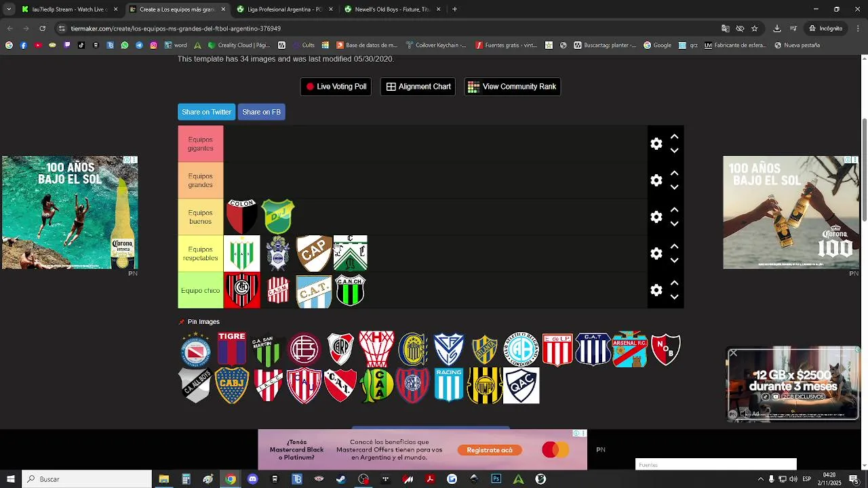The image size is (868, 488).
Task: Switch to the Newell's Old Boys Fixture tab
Action: (393, 9)
